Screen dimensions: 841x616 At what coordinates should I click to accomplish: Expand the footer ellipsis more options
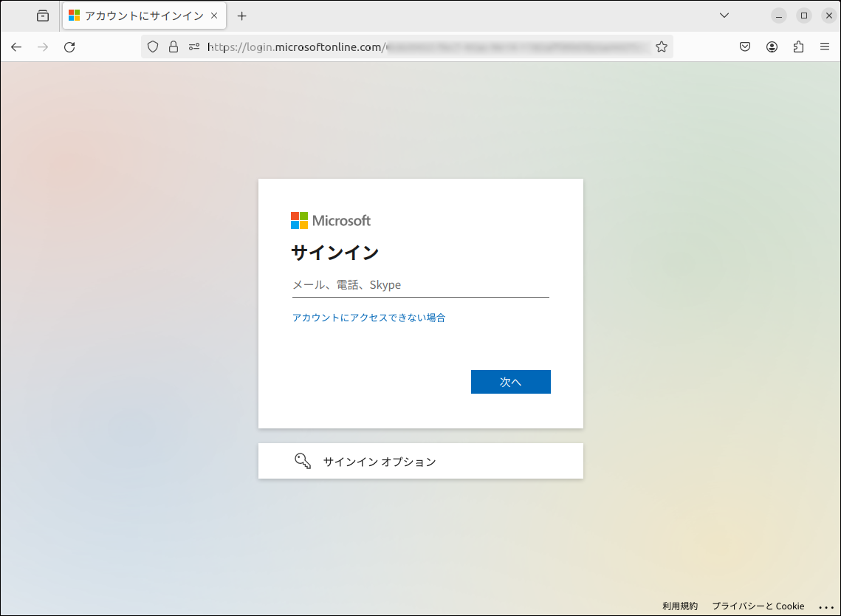(x=826, y=606)
